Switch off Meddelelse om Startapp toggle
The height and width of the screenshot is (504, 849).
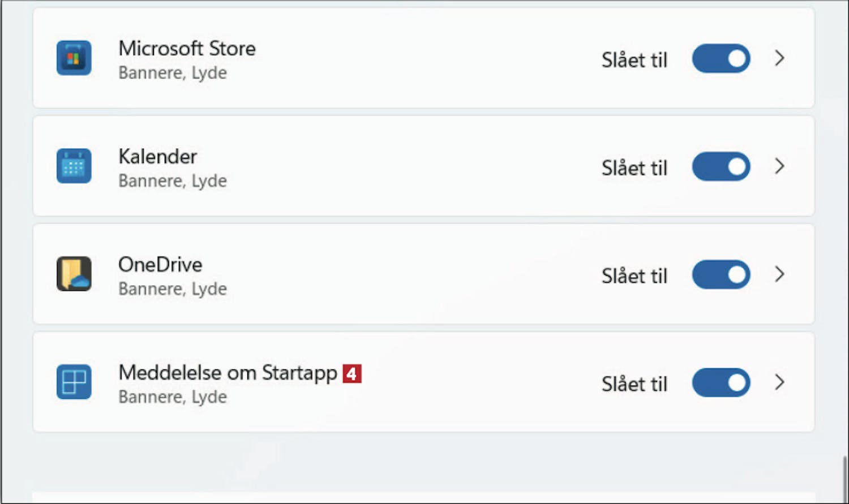tap(721, 382)
